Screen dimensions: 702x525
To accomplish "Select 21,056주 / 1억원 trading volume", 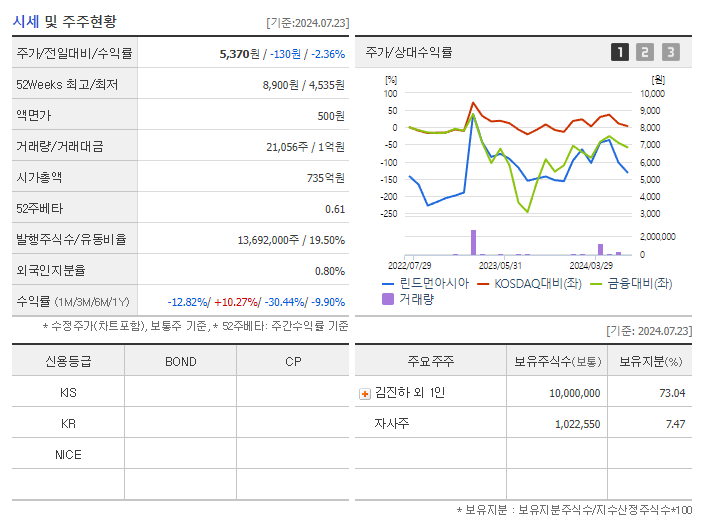I will (x=305, y=147).
